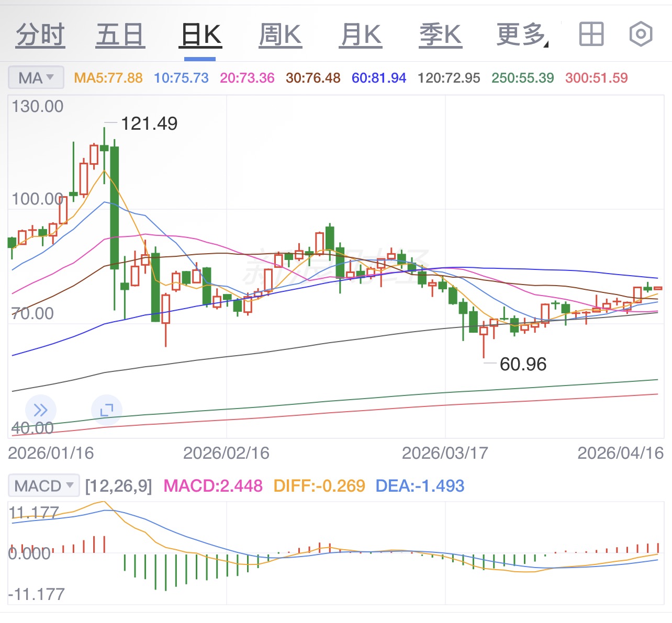
Task: Switch to the 五日 tab
Action: coord(120,35)
